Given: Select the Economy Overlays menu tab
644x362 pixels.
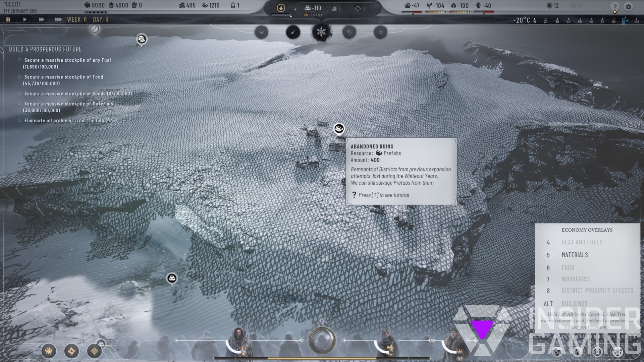Looking at the screenshot, I should coord(587,229).
